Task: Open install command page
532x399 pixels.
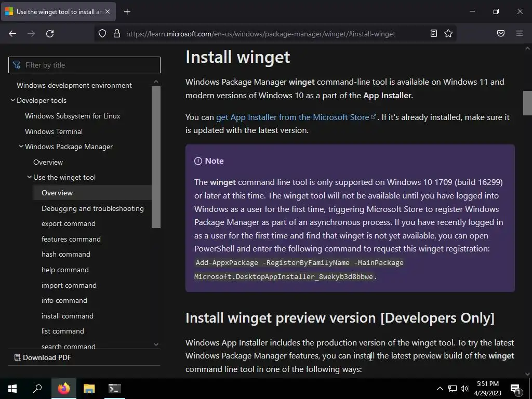Action: click(67, 316)
